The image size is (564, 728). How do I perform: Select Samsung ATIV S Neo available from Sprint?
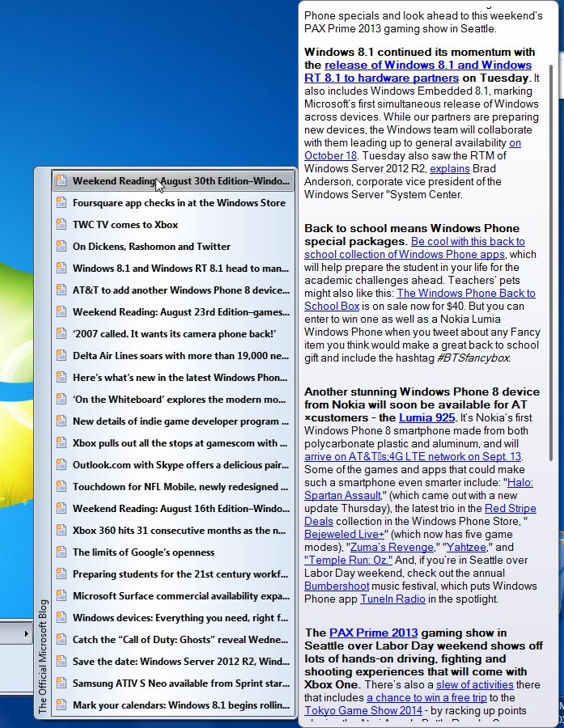pos(173,683)
